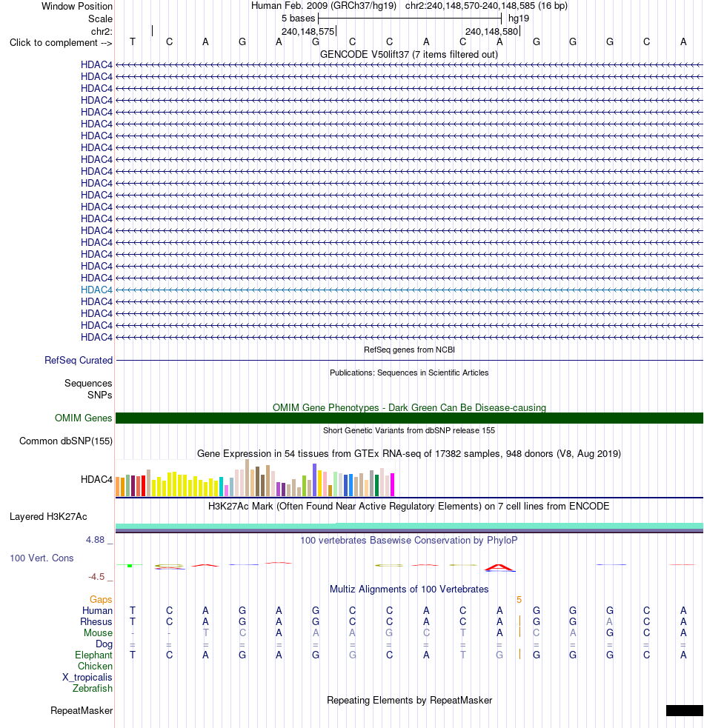Click the tall red PhyloP conservation peak
Image resolution: width=704 pixels, height=728 pixels.
[499, 567]
